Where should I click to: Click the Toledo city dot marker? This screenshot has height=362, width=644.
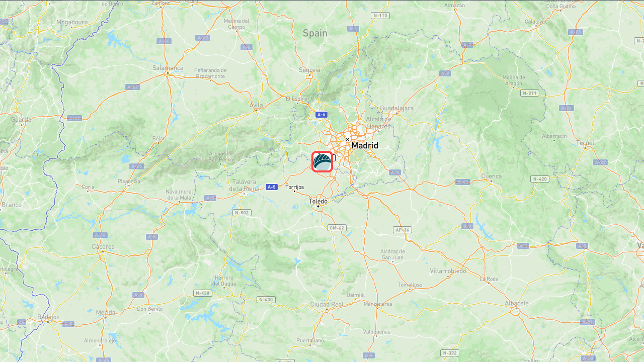(x=318, y=206)
